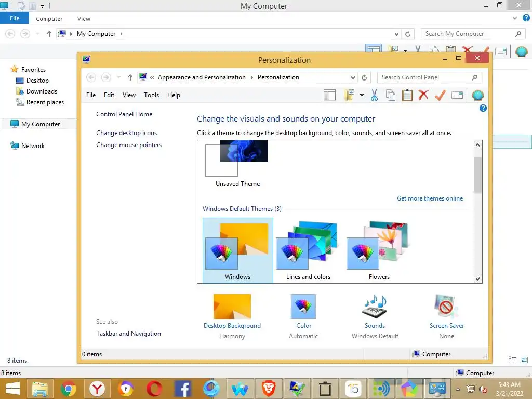Select the Unsaved Theme thumbnail

(237, 165)
